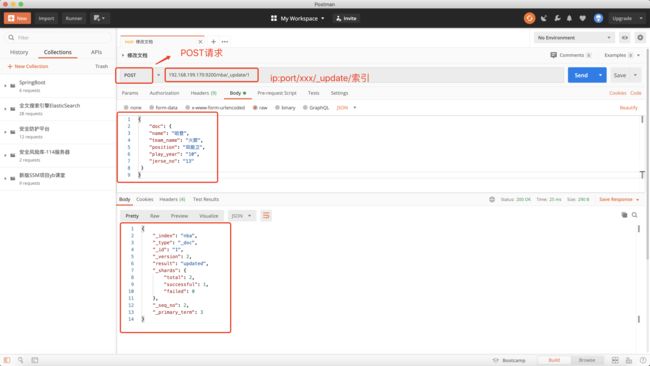650x366 pixels.
Task: Add a new request tab with plus
Action: click(x=213, y=41)
